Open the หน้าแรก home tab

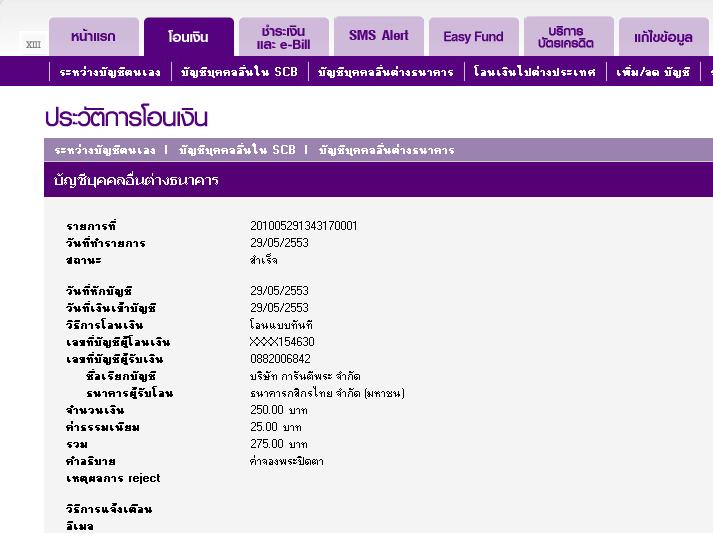click(x=93, y=37)
